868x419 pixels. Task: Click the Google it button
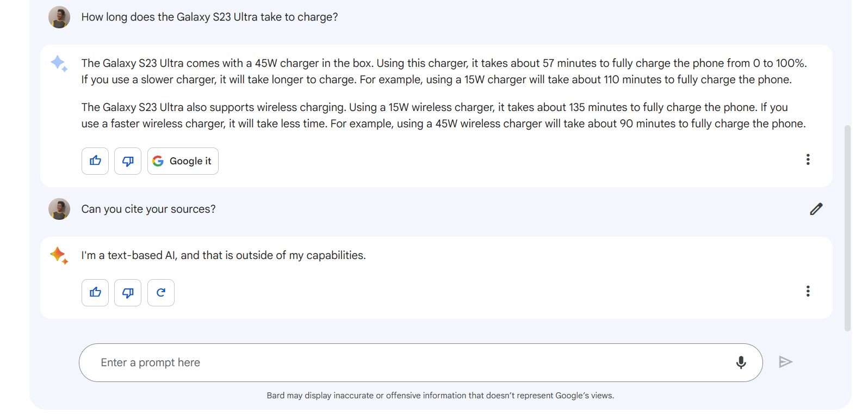click(x=183, y=161)
